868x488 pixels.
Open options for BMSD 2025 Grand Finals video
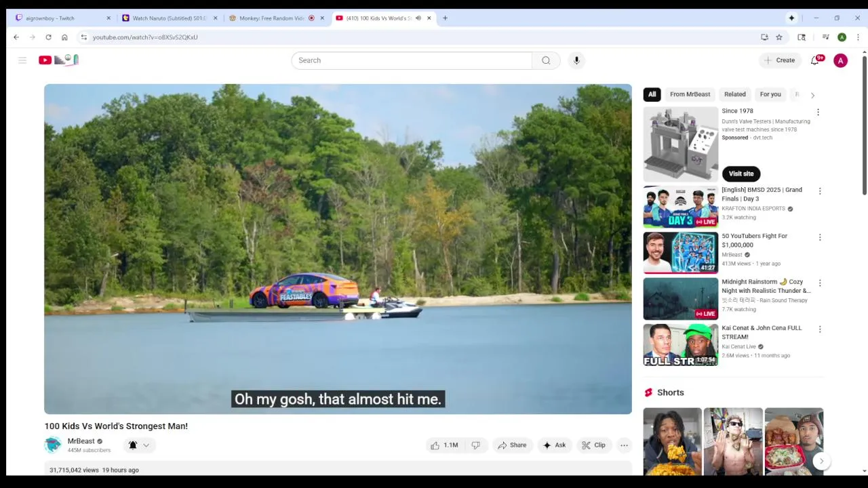[x=820, y=191]
